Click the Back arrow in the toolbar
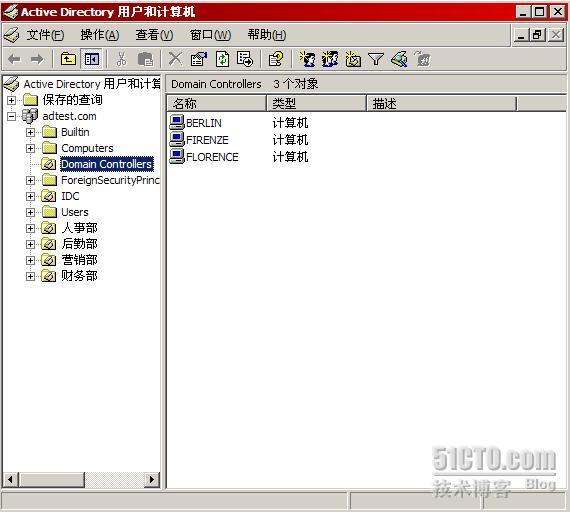This screenshot has height=512, width=570. (15, 59)
